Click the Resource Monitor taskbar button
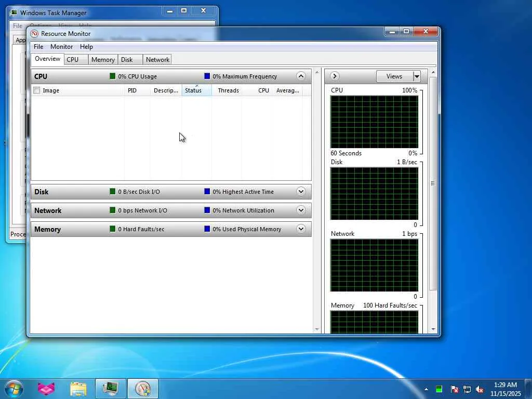532x399 pixels. point(142,389)
